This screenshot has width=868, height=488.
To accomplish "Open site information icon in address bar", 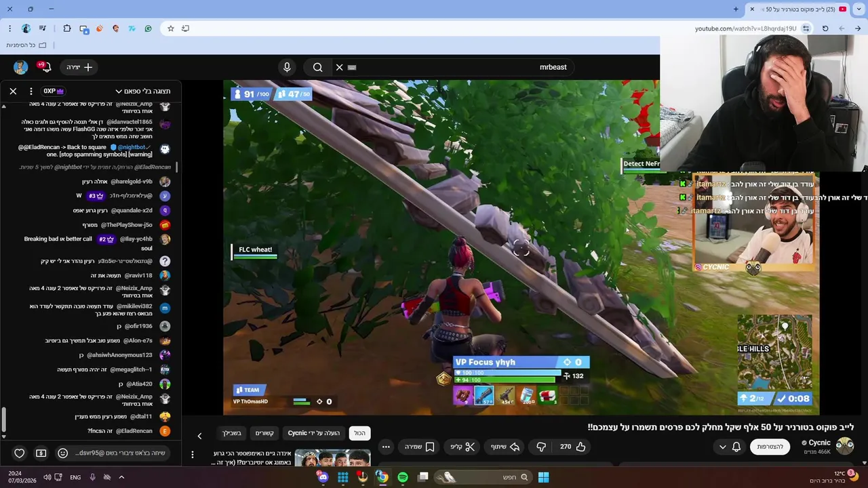I will [x=806, y=28].
